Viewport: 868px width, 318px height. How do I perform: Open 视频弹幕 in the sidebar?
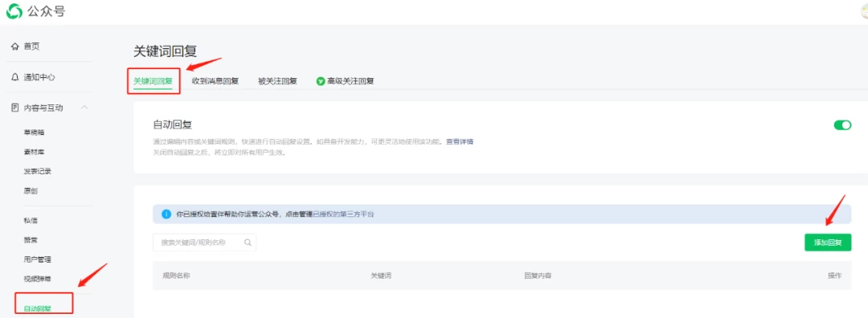pos(38,279)
